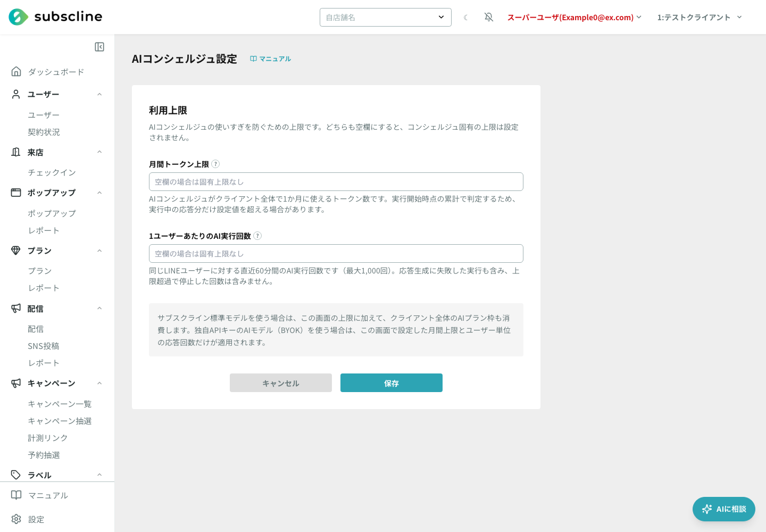Open SNS投稿 in the sidebar
Image resolution: width=766 pixels, height=532 pixels.
(x=44, y=346)
